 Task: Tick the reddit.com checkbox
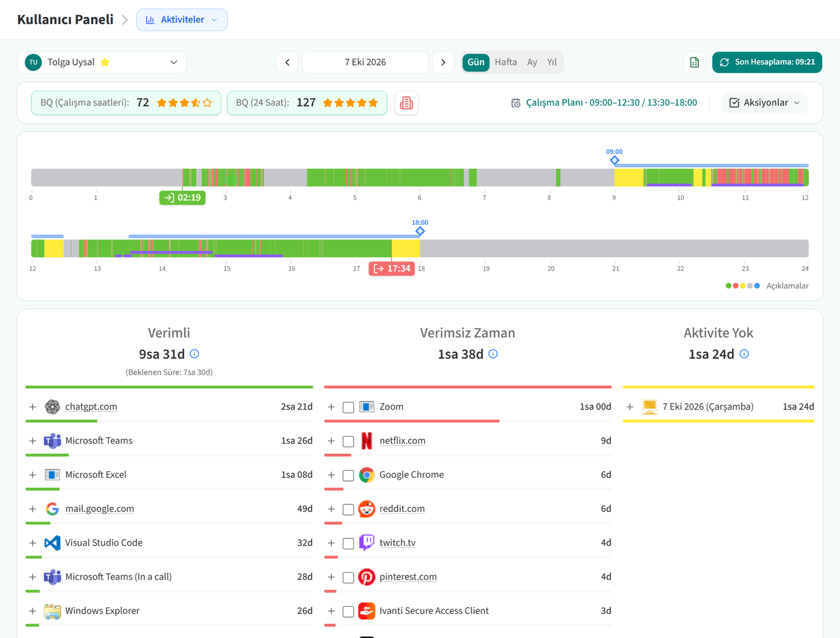pyautogui.click(x=348, y=510)
